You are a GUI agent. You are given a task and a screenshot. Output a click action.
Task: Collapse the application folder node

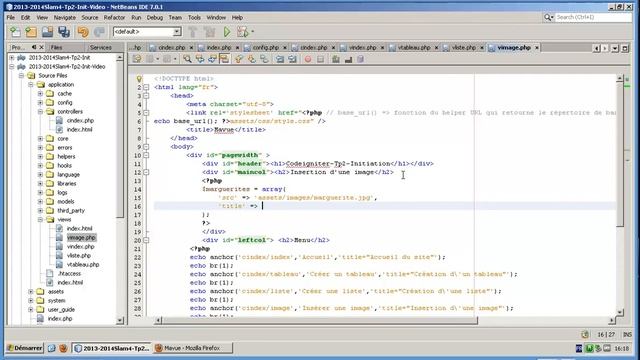(x=31, y=84)
